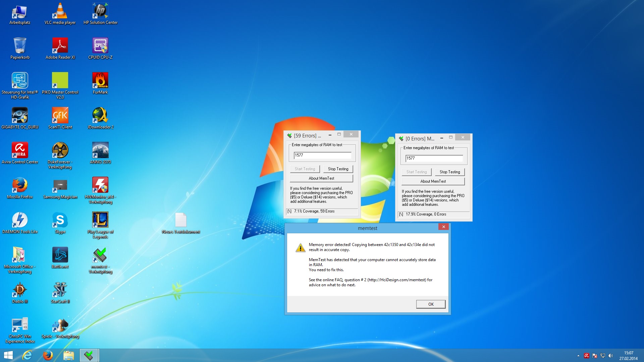
Task: Click the Avira Control Center icon
Action: [x=20, y=150]
